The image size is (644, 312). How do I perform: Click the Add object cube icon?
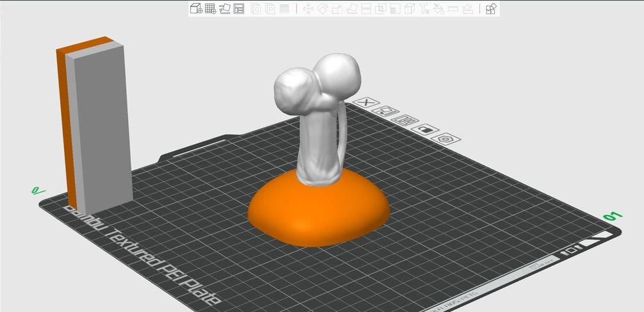(x=196, y=8)
